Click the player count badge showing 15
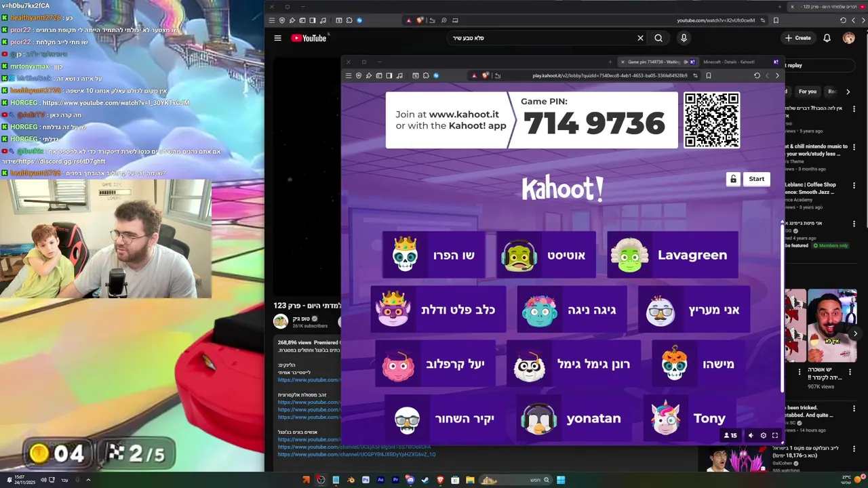The height and width of the screenshot is (488, 868). coord(730,436)
